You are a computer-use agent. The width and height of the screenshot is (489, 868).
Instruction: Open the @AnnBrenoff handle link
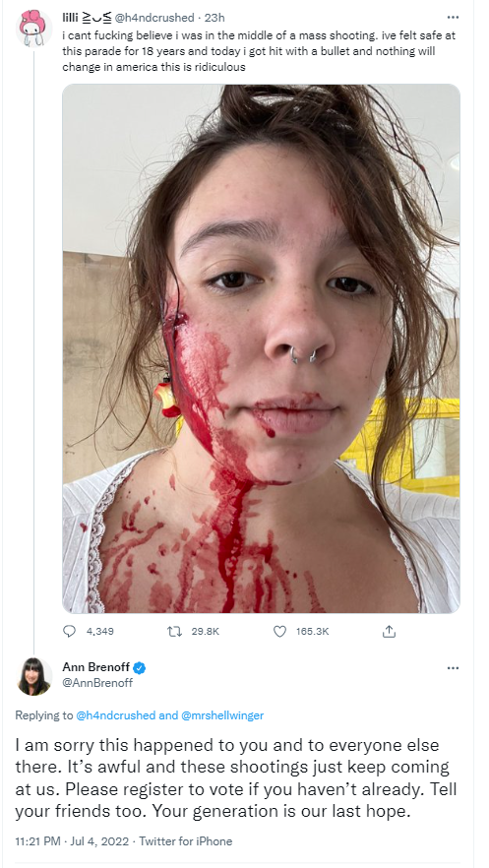97,683
